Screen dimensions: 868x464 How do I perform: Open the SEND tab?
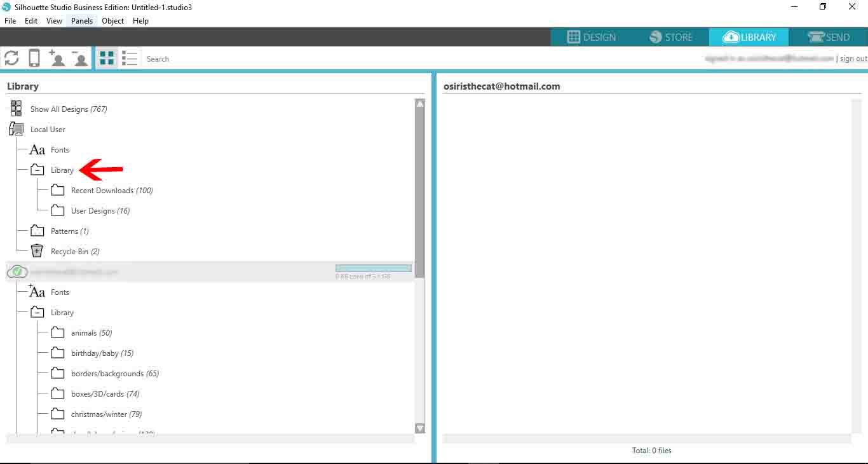[x=828, y=37]
